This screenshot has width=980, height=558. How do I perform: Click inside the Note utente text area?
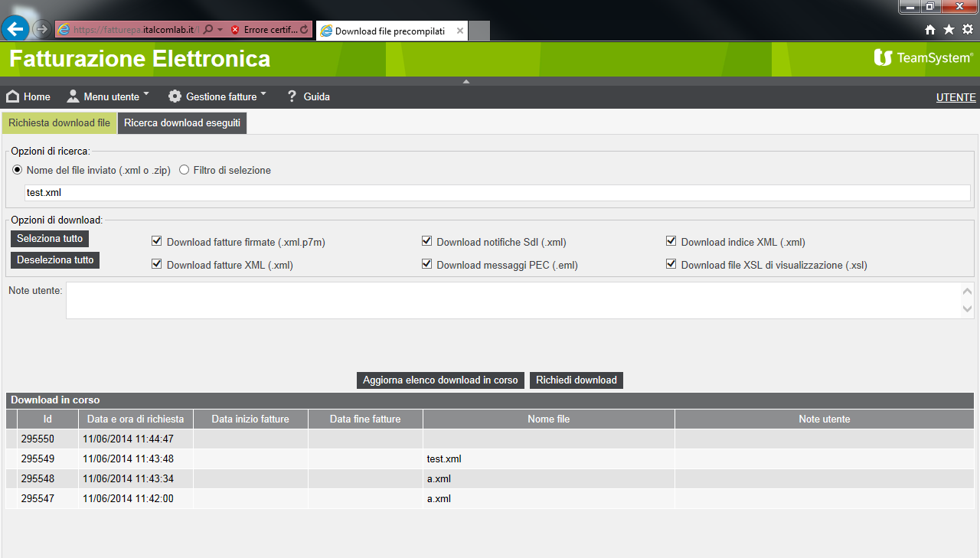[x=513, y=300]
